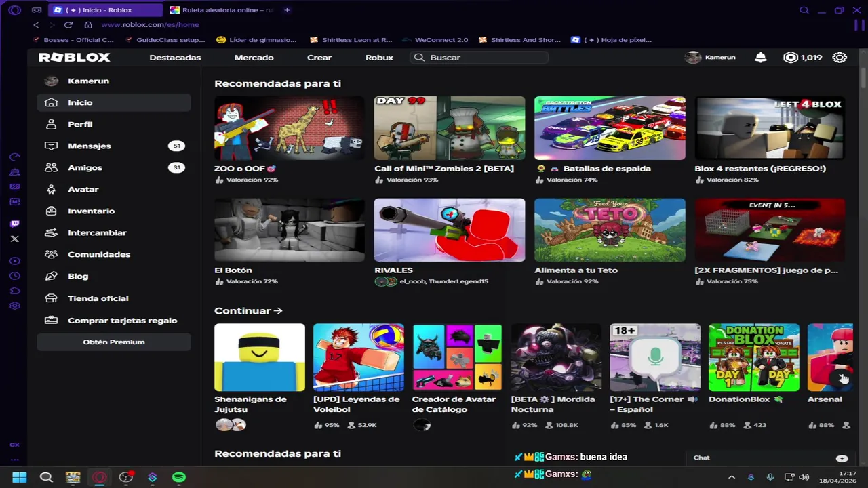Screen dimensions: 868x488
Task: Reload the page with the refresh icon
Action: pyautogui.click(x=68, y=24)
